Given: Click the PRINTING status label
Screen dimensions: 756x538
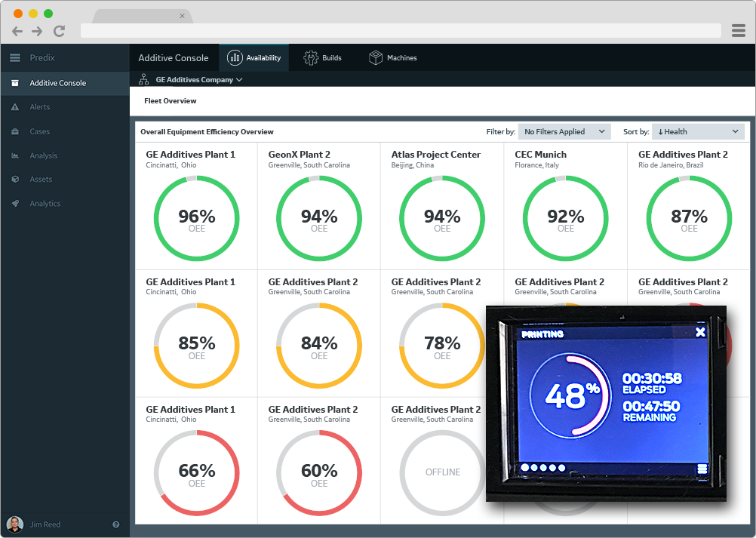Looking at the screenshot, I should 542,334.
